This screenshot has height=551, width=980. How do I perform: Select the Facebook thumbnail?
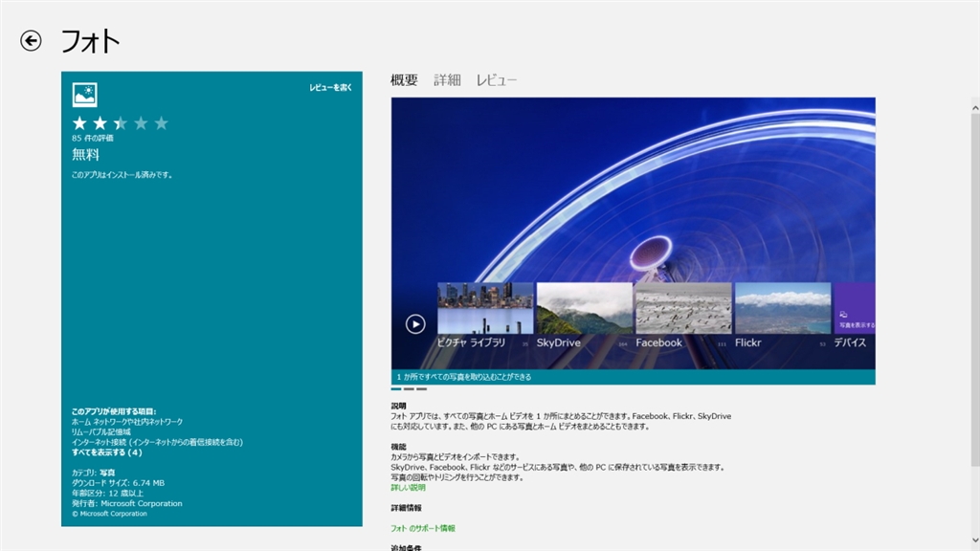pos(683,309)
